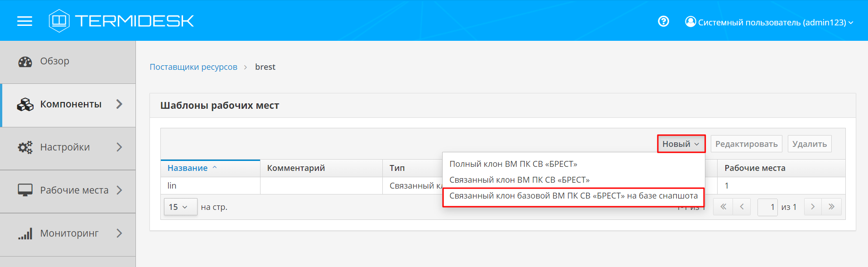Toggle sort arrow on Название column
Screen dimensions: 868x267
click(215, 168)
